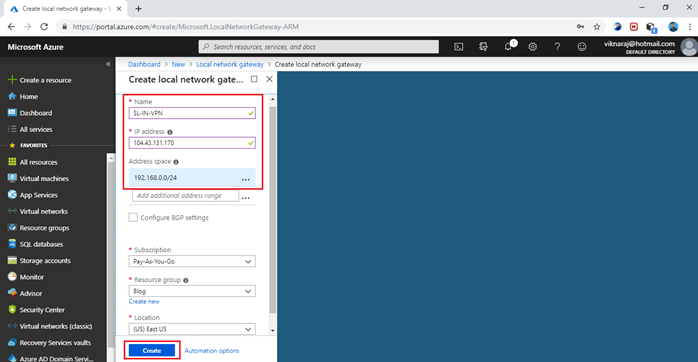This screenshot has height=362, width=698.
Task: Click the account avatar picture
Action: (690, 47)
